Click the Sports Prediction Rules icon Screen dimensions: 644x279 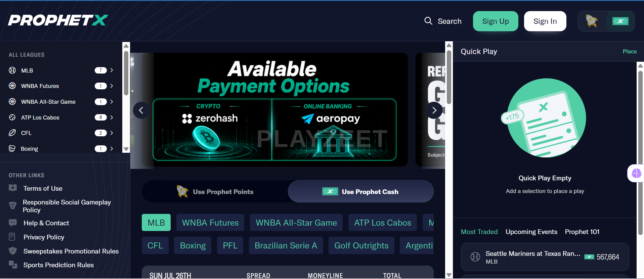click(x=13, y=265)
